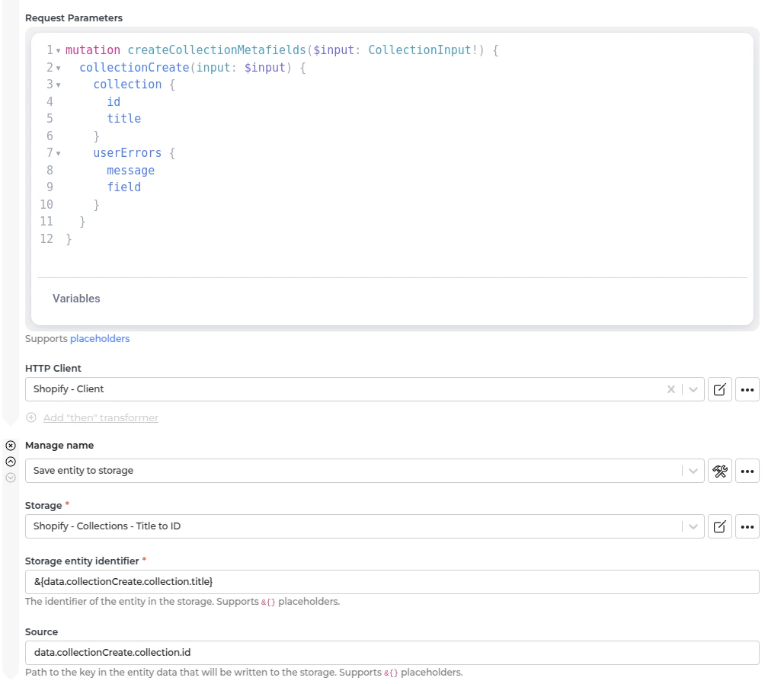This screenshot has width=784, height=684.
Task: Click the id field on line 4
Action: coord(114,102)
